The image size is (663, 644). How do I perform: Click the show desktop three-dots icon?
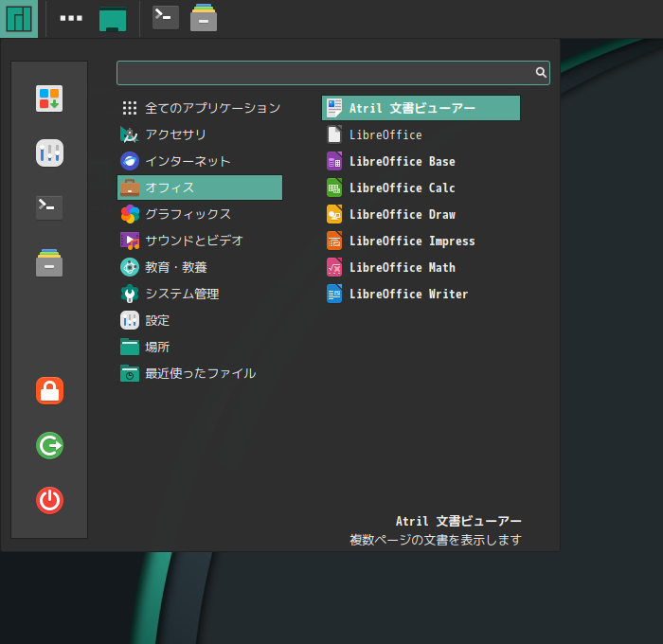71,18
